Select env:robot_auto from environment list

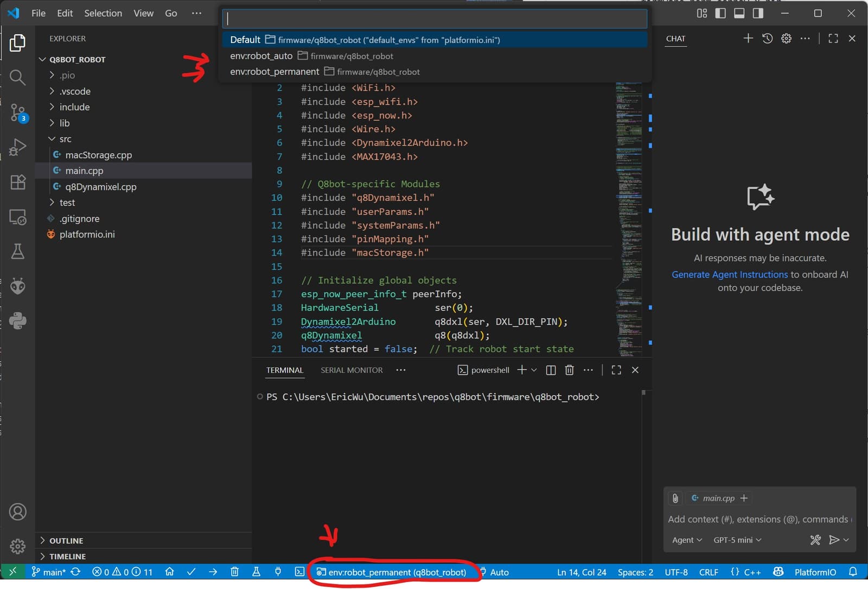pos(435,56)
